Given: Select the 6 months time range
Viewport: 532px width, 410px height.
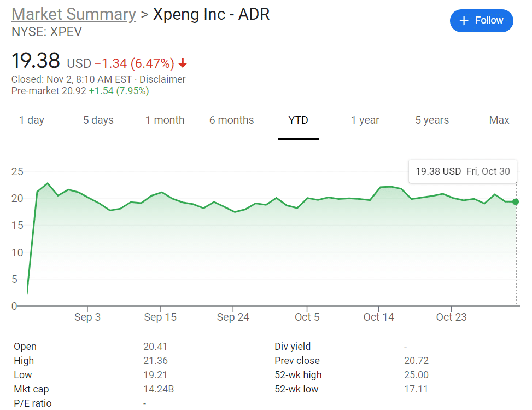Looking at the screenshot, I should [231, 120].
